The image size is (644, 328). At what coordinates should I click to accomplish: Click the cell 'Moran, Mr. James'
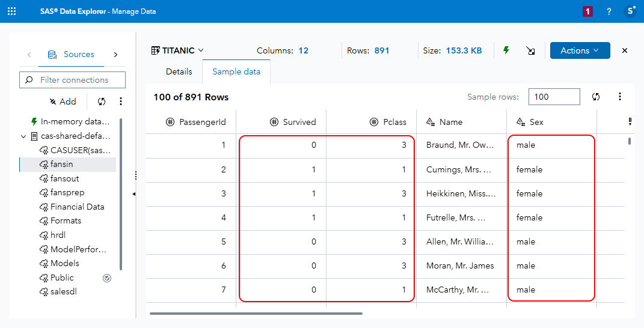[x=462, y=266]
